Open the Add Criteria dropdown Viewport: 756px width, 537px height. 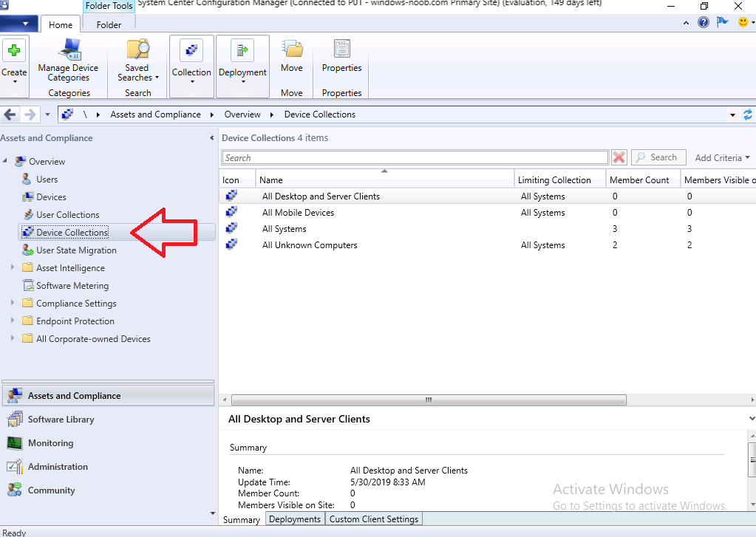coord(722,157)
